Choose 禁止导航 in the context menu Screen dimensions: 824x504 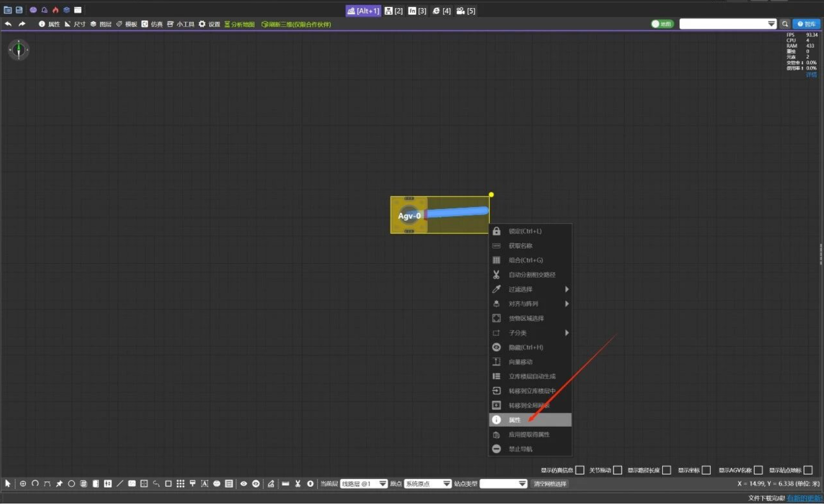530,449
